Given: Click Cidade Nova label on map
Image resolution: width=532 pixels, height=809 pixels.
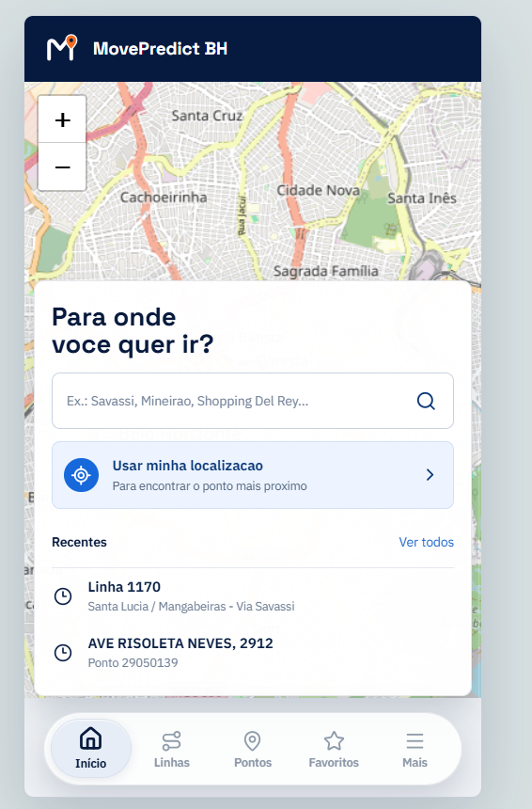Looking at the screenshot, I should point(318,190).
